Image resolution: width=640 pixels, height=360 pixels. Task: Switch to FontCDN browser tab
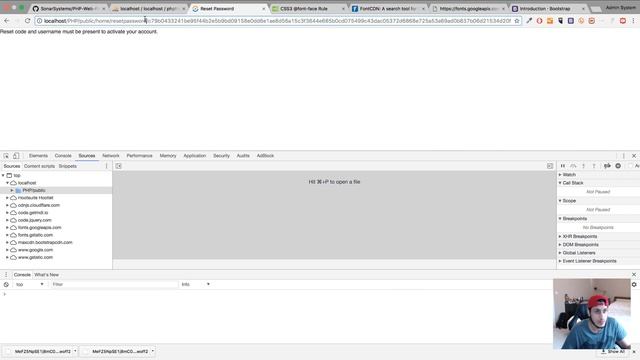(388, 9)
